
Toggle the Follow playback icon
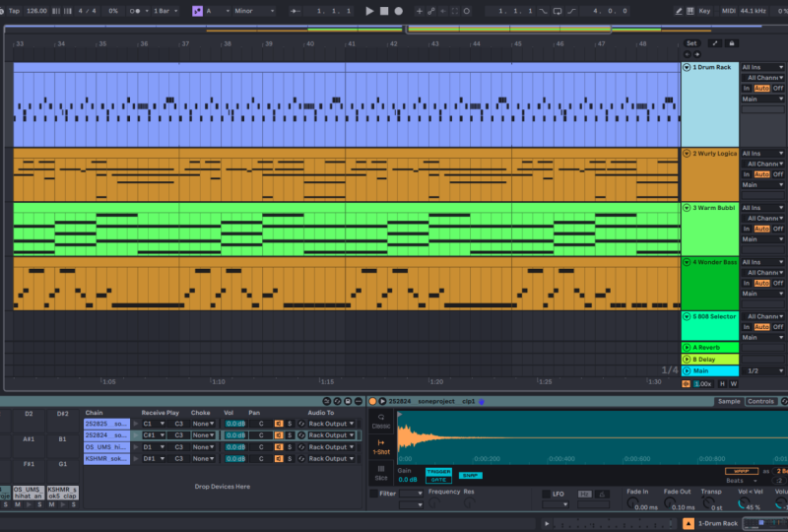tap(295, 11)
